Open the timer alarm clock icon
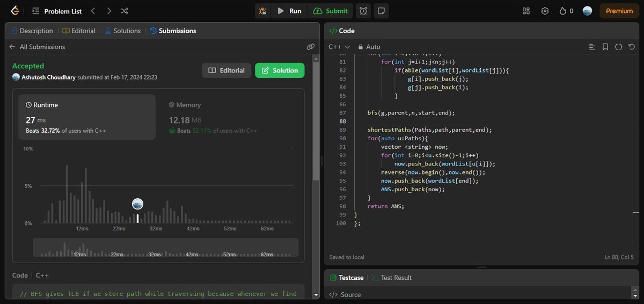Image resolution: width=644 pixels, height=304 pixels. click(x=364, y=11)
